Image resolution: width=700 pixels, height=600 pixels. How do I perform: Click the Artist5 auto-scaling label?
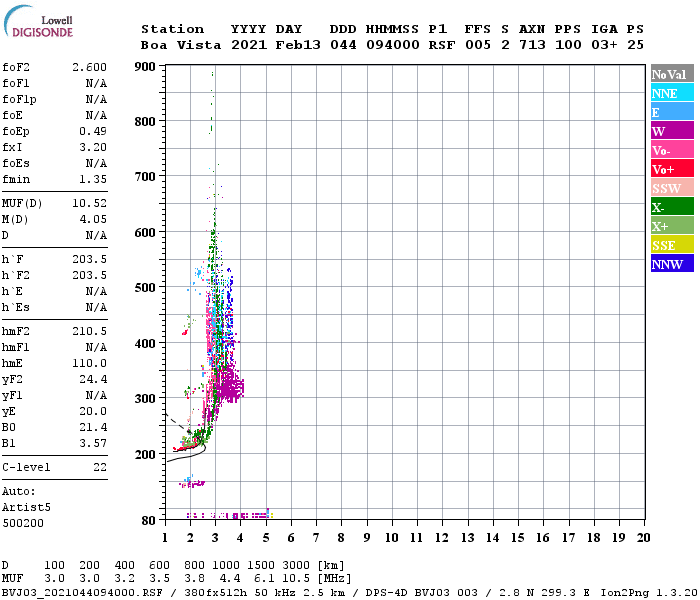[26, 508]
